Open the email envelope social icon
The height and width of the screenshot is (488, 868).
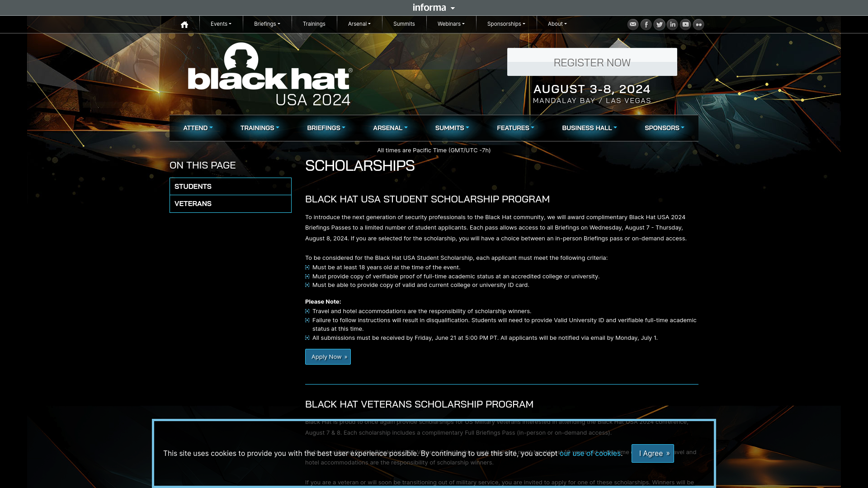coord(633,24)
